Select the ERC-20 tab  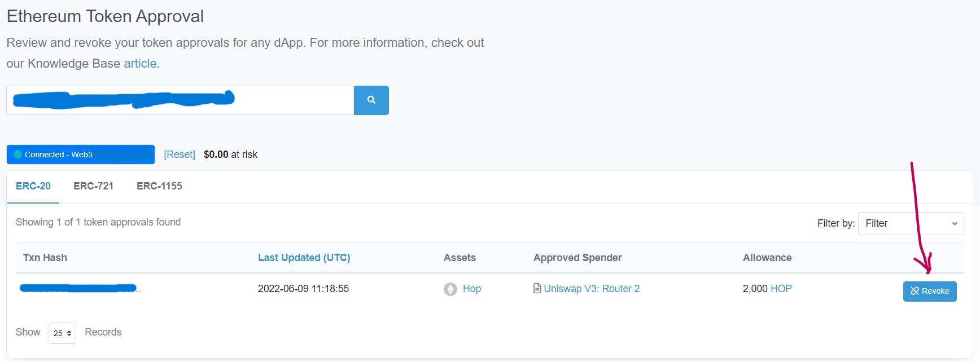[33, 186]
